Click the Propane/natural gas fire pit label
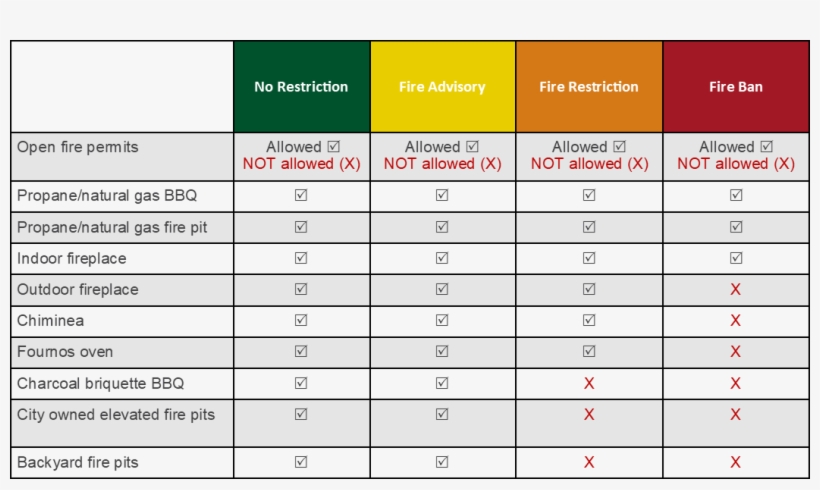Image resolution: width=820 pixels, height=490 pixels. point(112,227)
